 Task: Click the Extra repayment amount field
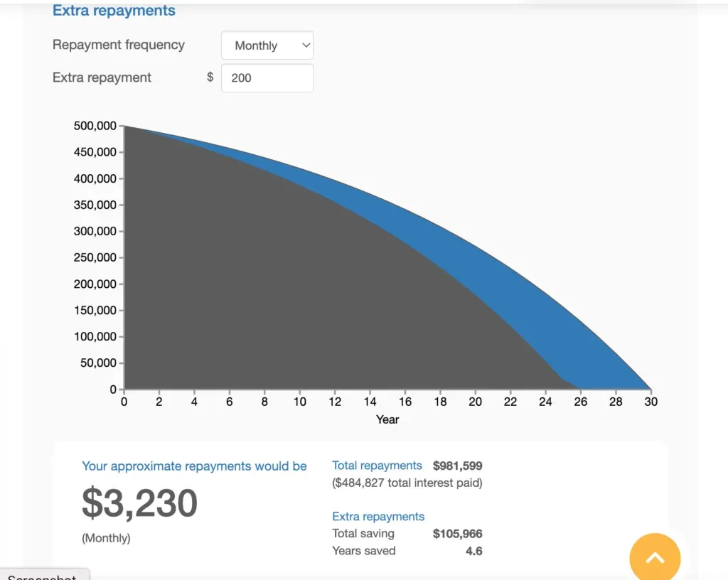tap(267, 78)
